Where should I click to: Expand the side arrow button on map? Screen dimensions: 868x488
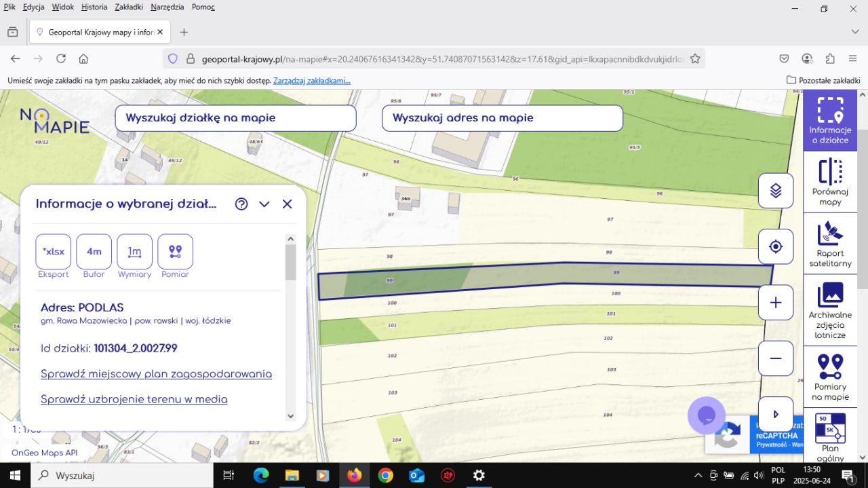(776, 414)
